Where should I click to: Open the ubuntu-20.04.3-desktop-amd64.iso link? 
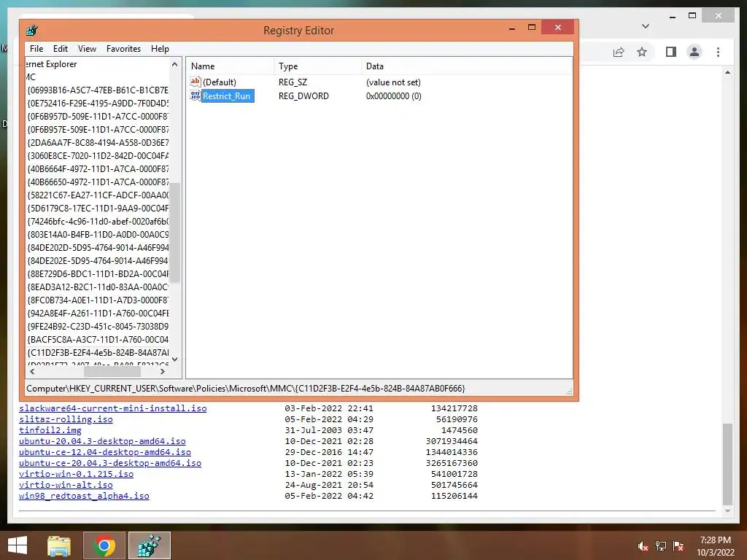(102, 441)
